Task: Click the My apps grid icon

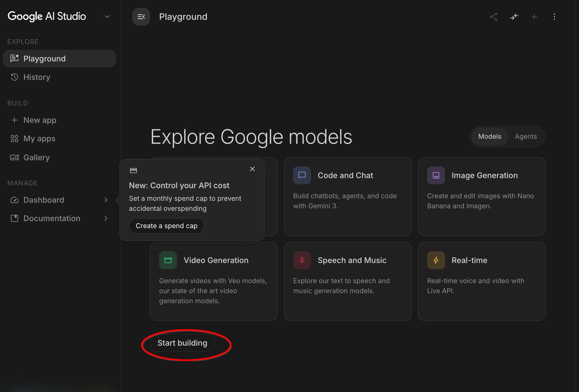Action: point(15,138)
